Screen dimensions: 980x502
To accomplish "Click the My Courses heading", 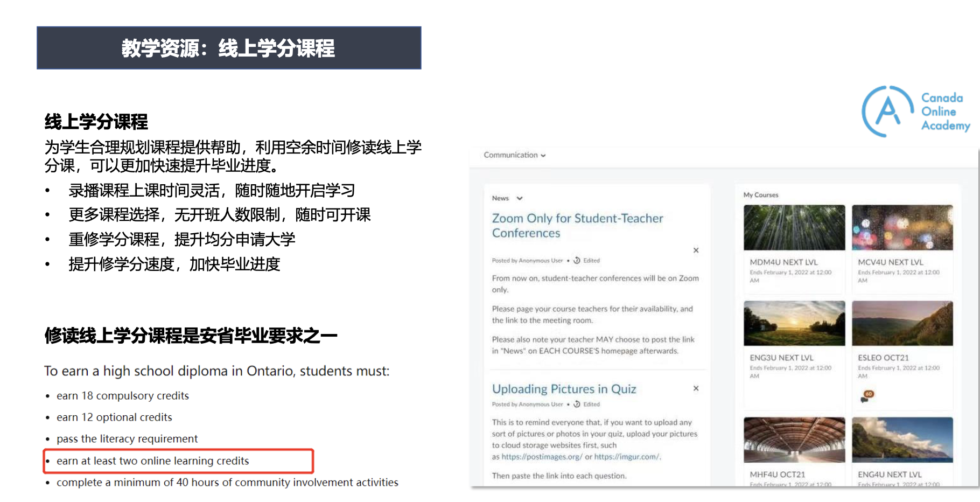I will click(x=760, y=195).
